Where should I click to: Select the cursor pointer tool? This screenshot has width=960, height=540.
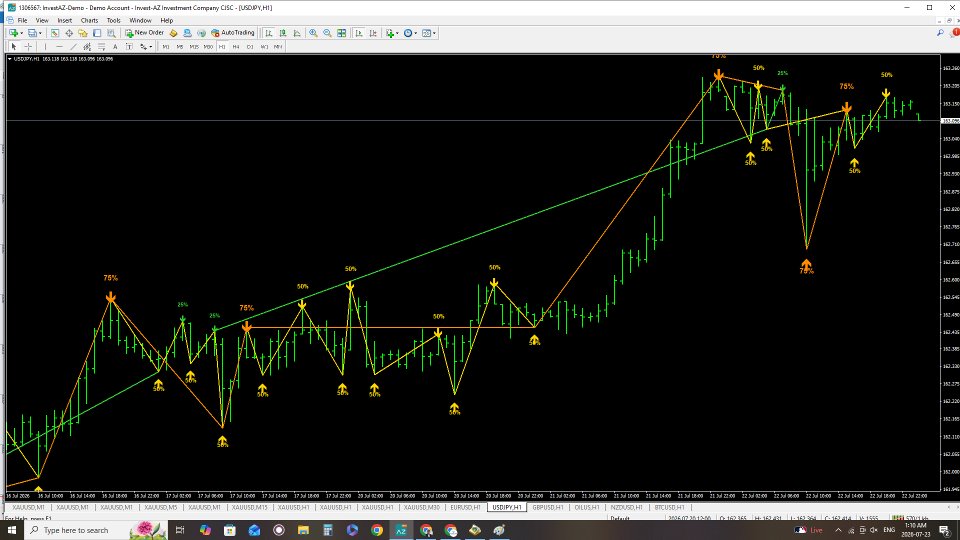[x=13, y=47]
